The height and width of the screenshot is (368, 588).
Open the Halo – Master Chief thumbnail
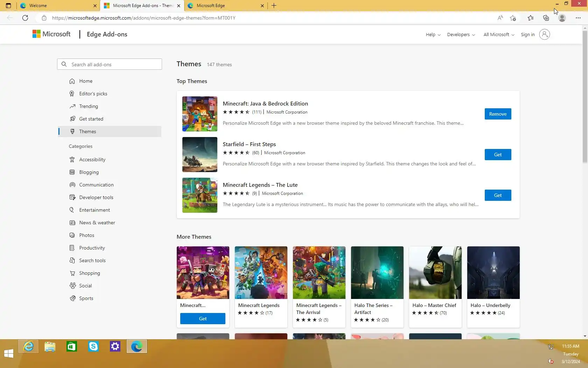435,273
